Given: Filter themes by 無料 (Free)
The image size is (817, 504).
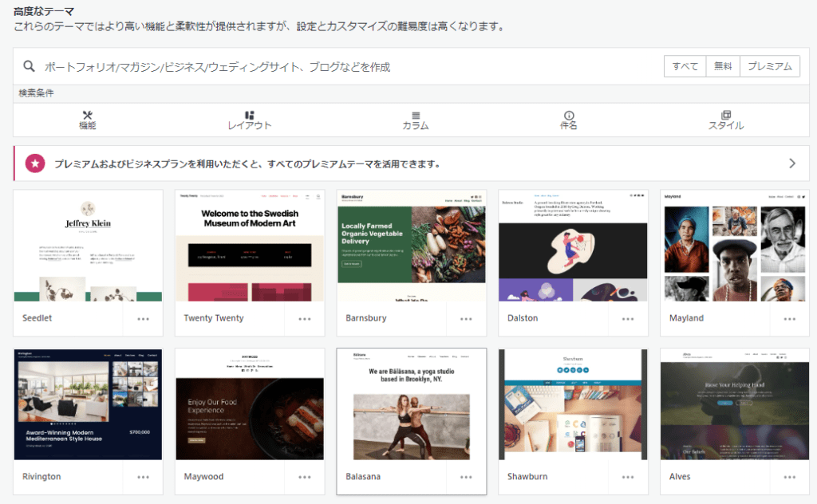Looking at the screenshot, I should [723, 67].
